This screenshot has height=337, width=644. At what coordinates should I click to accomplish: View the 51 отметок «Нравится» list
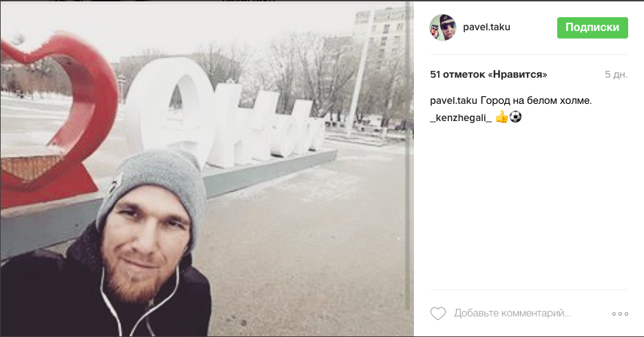click(488, 74)
